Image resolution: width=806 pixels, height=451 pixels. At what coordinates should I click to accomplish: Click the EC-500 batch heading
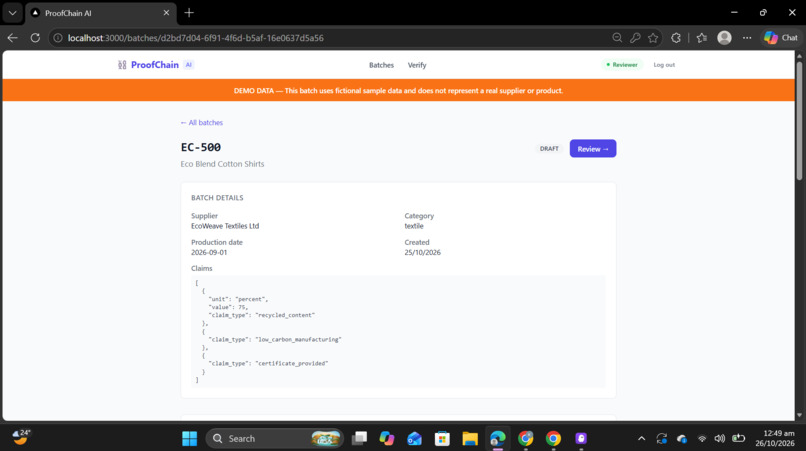(200, 147)
